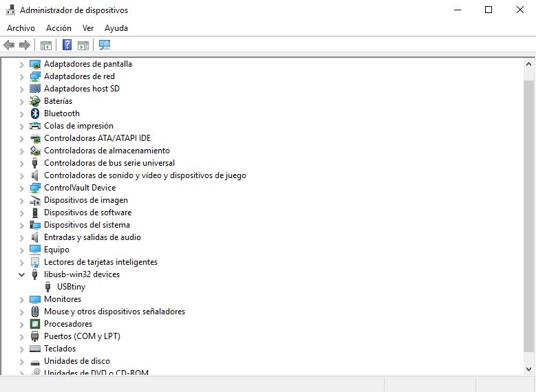The height and width of the screenshot is (392, 536).
Task: Expand the Bluetooth category
Action: [x=21, y=113]
